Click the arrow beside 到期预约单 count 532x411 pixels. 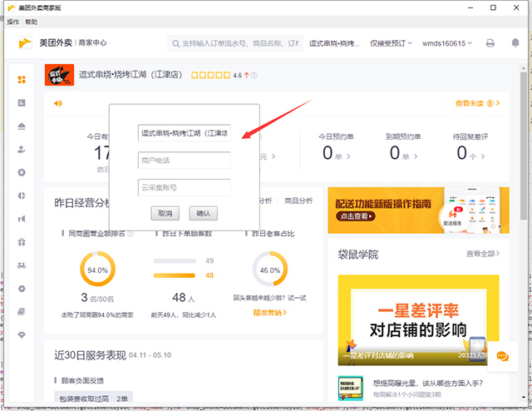tap(416, 156)
